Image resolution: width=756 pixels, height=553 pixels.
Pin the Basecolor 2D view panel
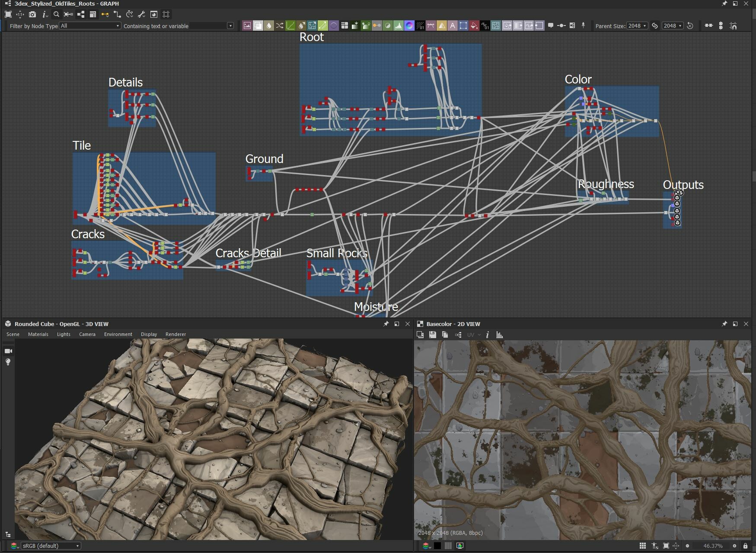[724, 324]
